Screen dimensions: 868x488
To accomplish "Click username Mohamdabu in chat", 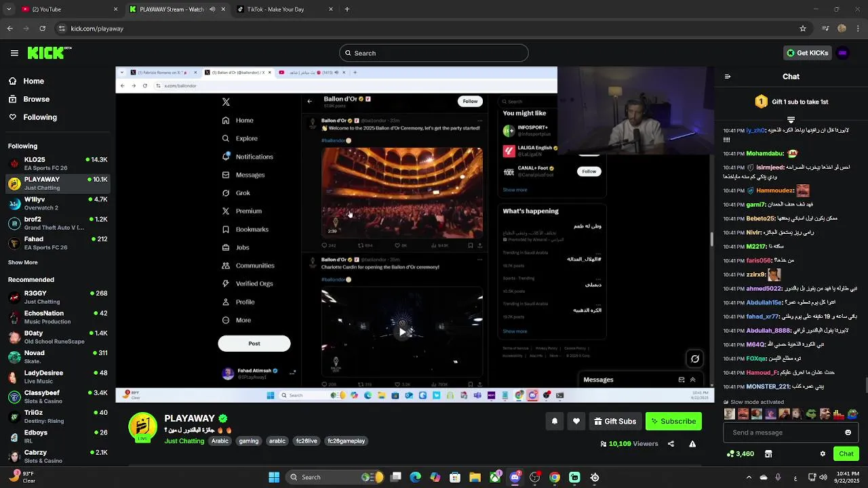I will coord(765,154).
